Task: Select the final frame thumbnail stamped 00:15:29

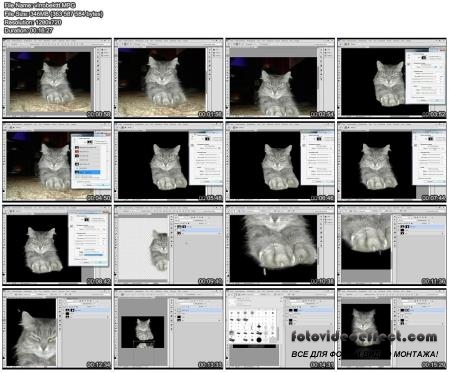Action: pyautogui.click(x=392, y=329)
